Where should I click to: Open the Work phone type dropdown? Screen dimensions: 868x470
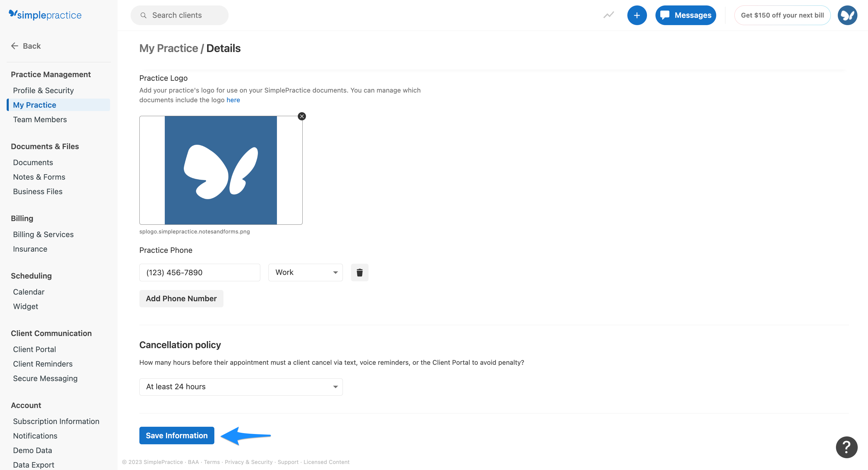click(305, 273)
